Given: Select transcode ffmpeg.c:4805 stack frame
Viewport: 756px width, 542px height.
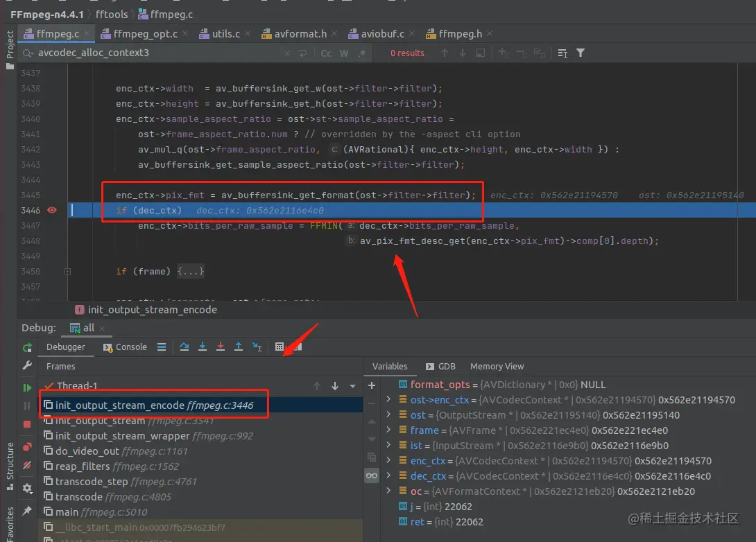Looking at the screenshot, I should point(200,497).
